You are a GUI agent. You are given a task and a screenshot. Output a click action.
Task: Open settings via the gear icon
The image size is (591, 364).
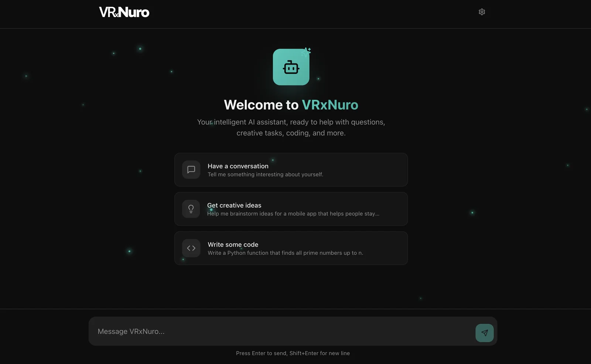pos(482,12)
